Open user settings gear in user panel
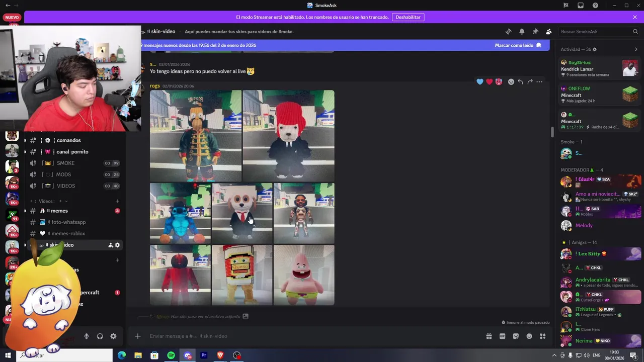Screen dimensions: 644x362 click(x=113, y=336)
